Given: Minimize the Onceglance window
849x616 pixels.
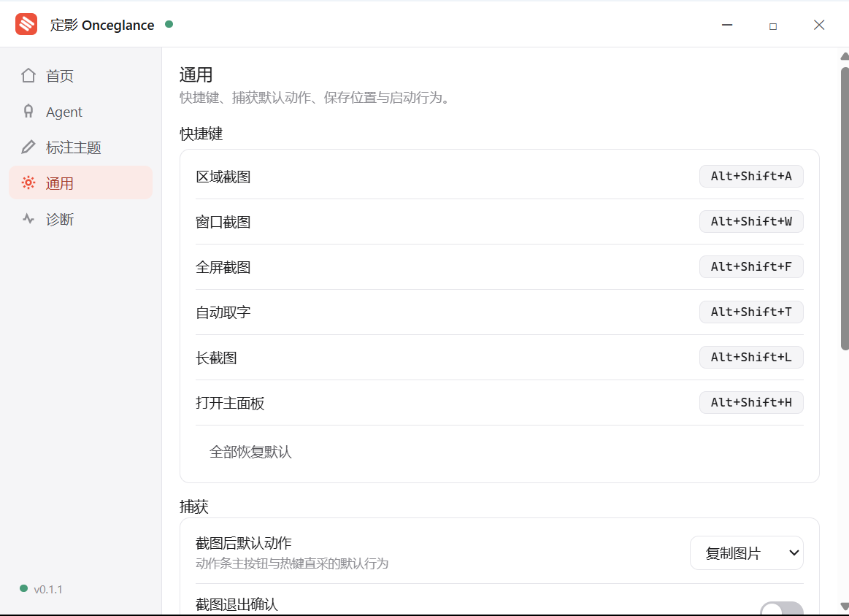Looking at the screenshot, I should click(727, 25).
